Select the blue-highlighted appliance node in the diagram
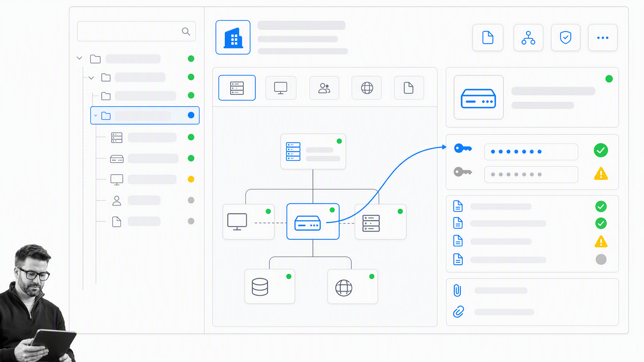The width and height of the screenshot is (644, 362). pyautogui.click(x=313, y=222)
